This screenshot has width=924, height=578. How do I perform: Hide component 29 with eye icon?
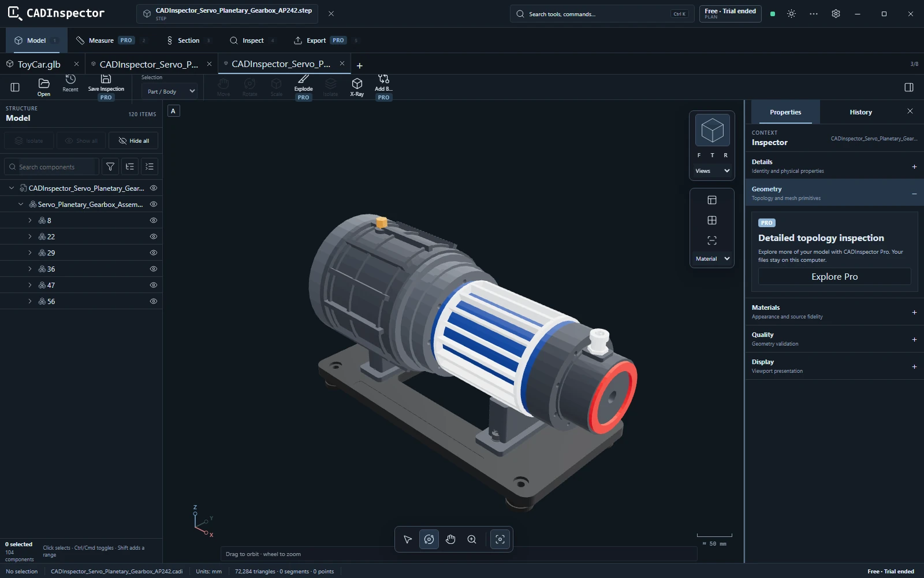154,253
